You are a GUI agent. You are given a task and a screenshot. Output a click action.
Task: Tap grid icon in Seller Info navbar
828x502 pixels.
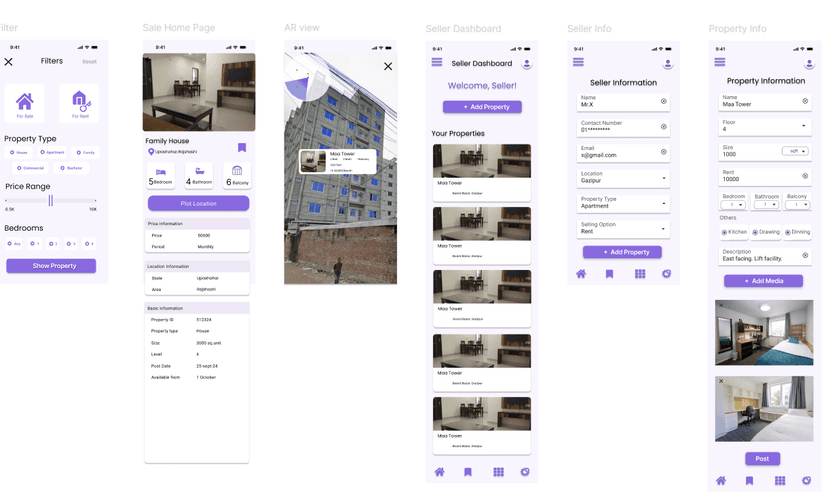coord(640,274)
